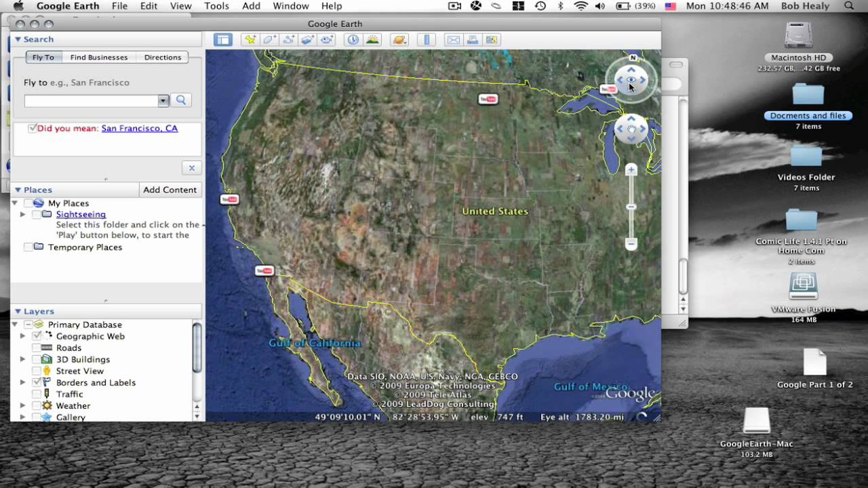This screenshot has width=868, height=488.
Task: Click the magnifier search button beside Fly to
Action: pyautogui.click(x=181, y=100)
